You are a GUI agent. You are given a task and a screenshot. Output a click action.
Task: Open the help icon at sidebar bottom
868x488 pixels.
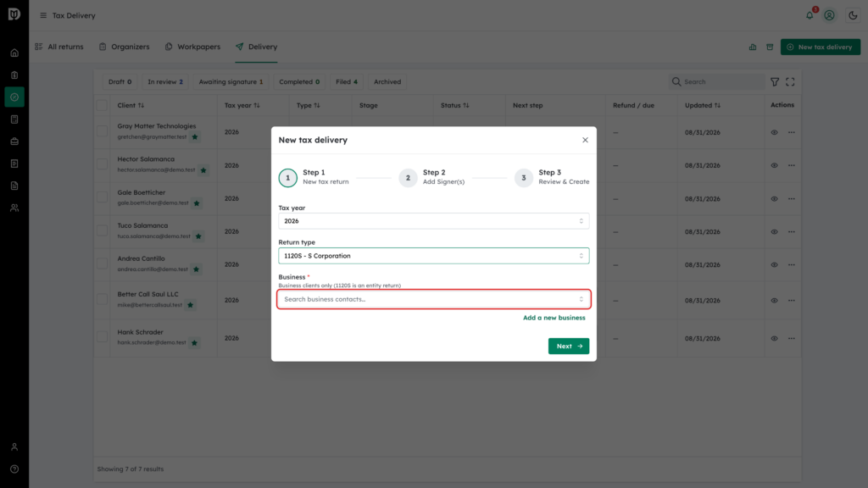[x=14, y=469]
